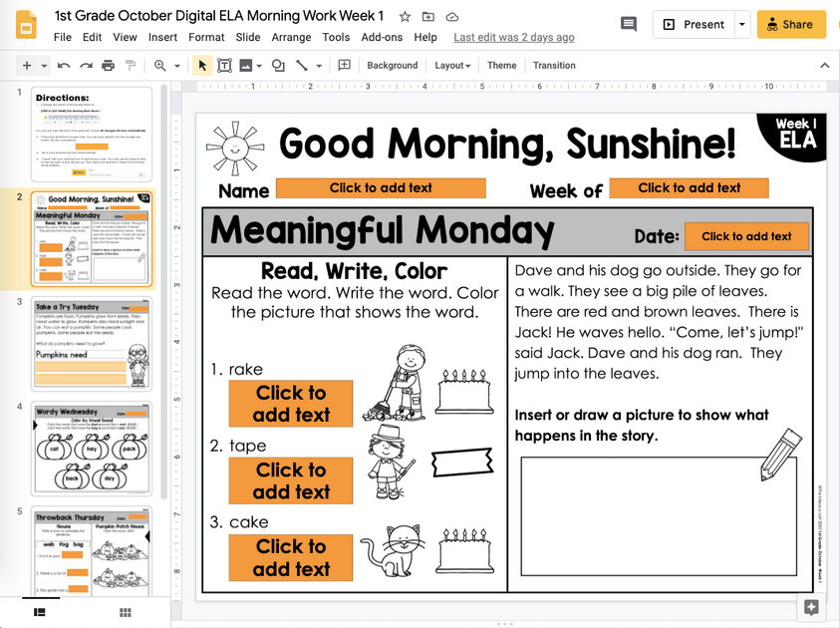Toggle the star to favorite this presentation
This screenshot has width=840, height=628.
(405, 16)
